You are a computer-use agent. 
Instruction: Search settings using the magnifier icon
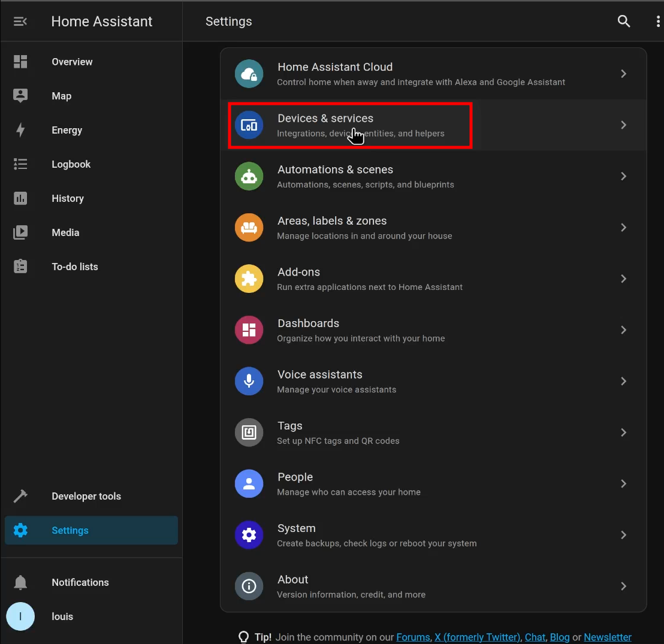coord(624,21)
